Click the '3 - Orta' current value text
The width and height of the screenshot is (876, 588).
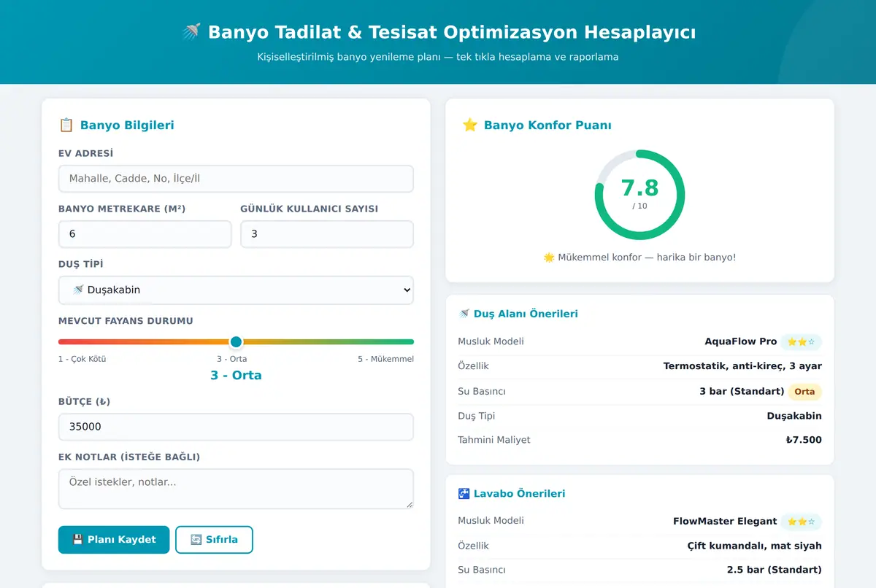[x=236, y=376]
